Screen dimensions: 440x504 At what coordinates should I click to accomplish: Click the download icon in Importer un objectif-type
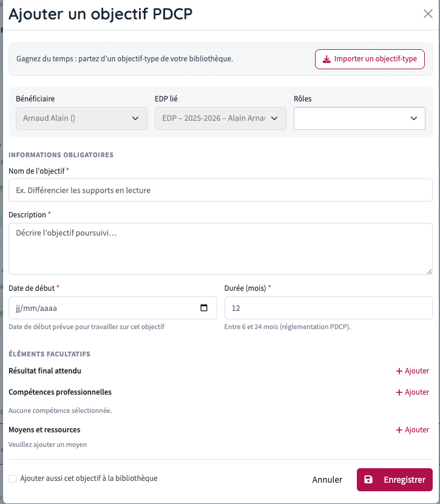(x=327, y=59)
